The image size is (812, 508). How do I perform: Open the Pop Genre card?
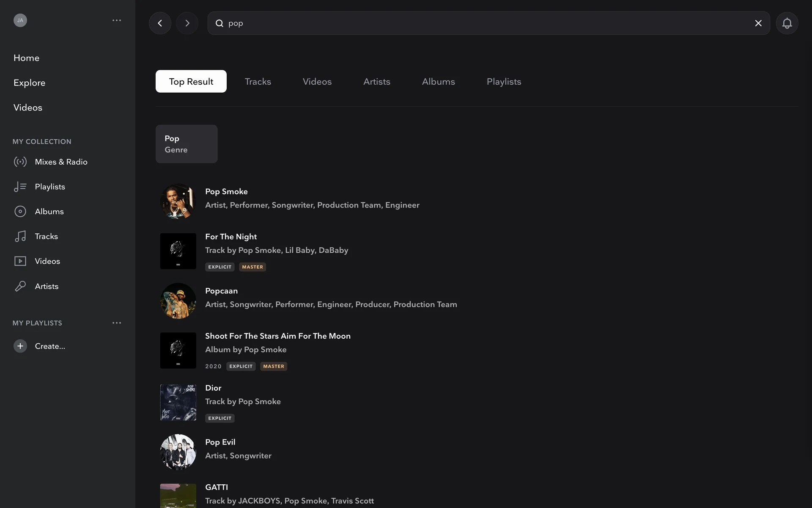click(x=187, y=144)
